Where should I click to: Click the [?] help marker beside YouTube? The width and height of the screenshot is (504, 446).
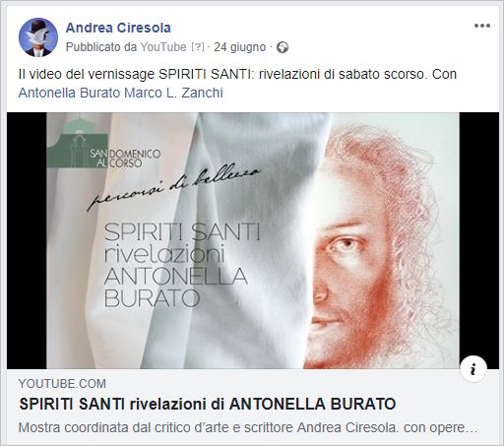pos(197,47)
